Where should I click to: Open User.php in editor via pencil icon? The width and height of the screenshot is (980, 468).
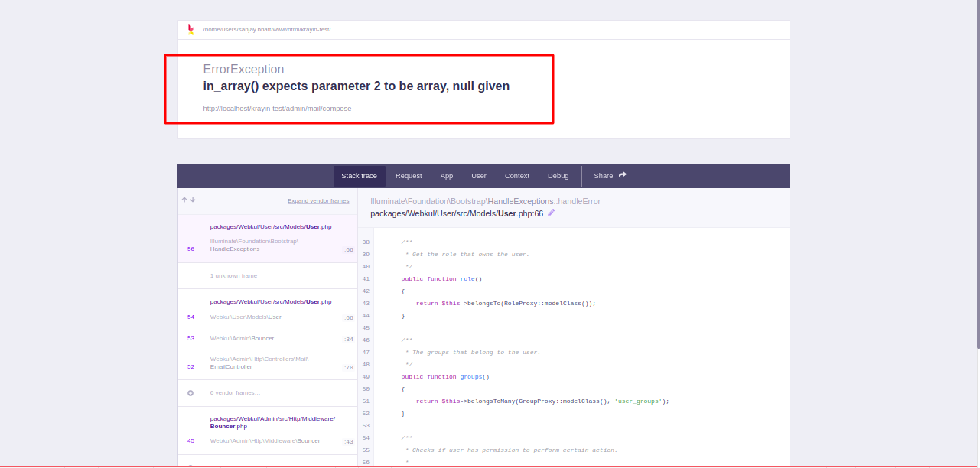551,213
